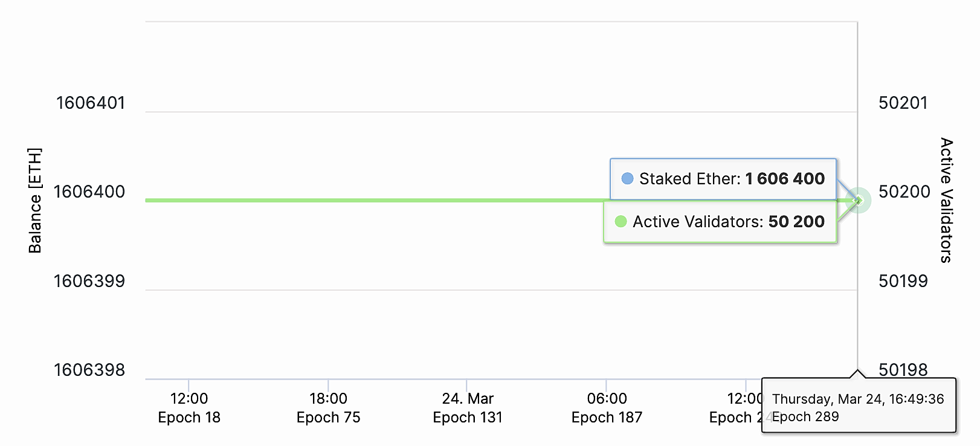Click the 50200 validators axis value
980x446 pixels.
tap(904, 192)
